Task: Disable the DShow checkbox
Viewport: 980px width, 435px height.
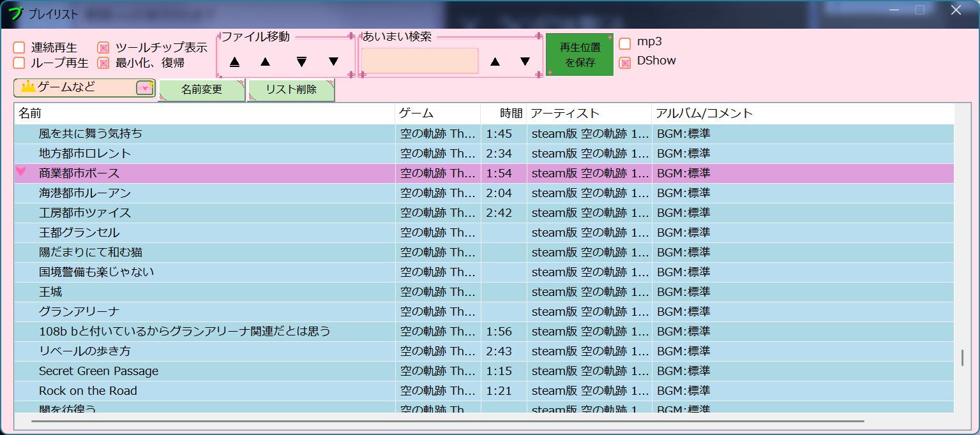Action: pyautogui.click(x=626, y=61)
